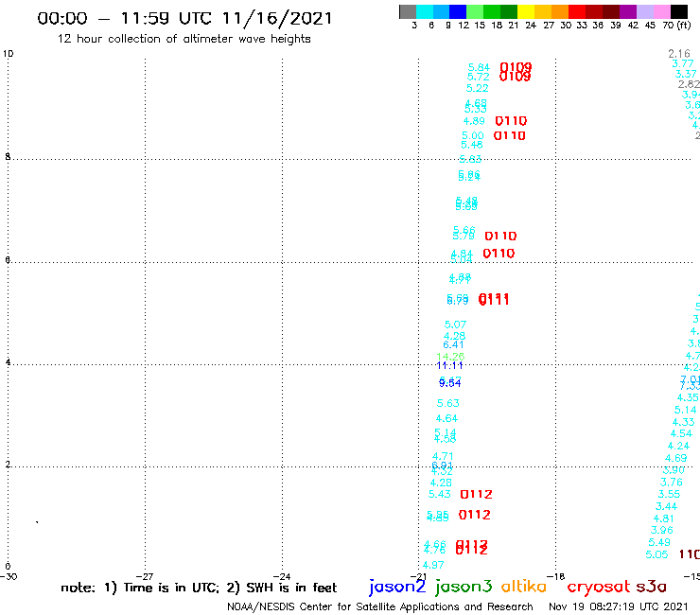Click the NOAA/NESDIS Center footer credit
700x615 pixels.
380,606
